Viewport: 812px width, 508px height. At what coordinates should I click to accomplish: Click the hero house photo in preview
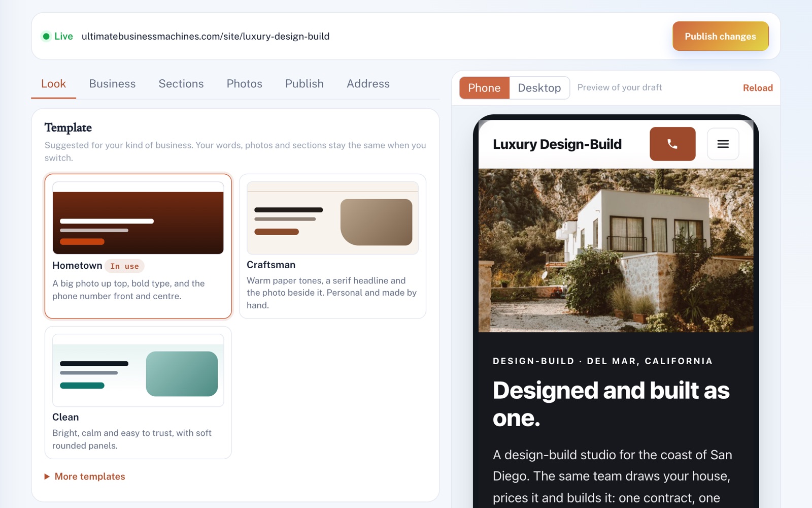(x=616, y=250)
